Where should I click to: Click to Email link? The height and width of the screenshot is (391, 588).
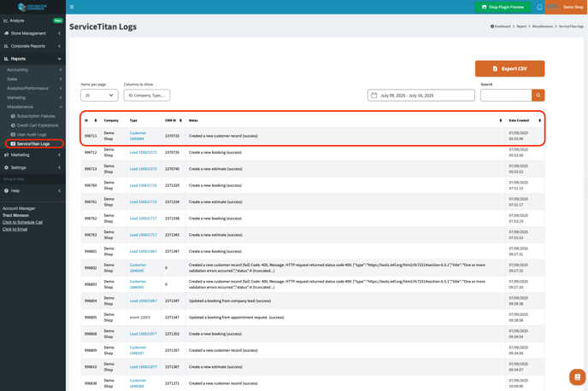pos(15,229)
